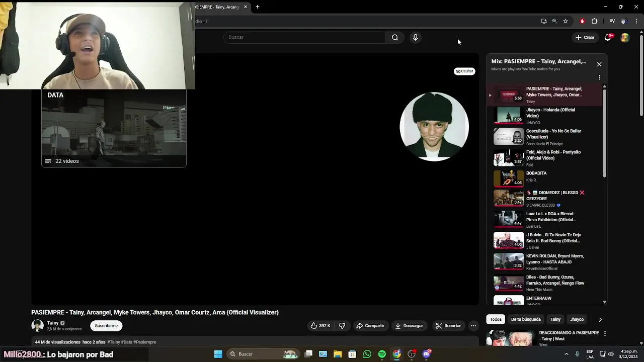The image size is (644, 362).
Task: Select De tu búsqueda filter chip
Action: coord(526,319)
